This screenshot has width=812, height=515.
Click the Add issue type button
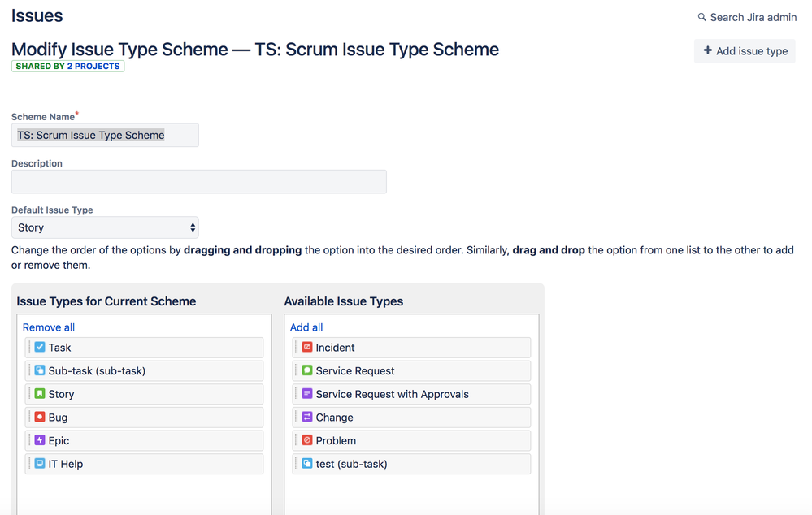745,51
